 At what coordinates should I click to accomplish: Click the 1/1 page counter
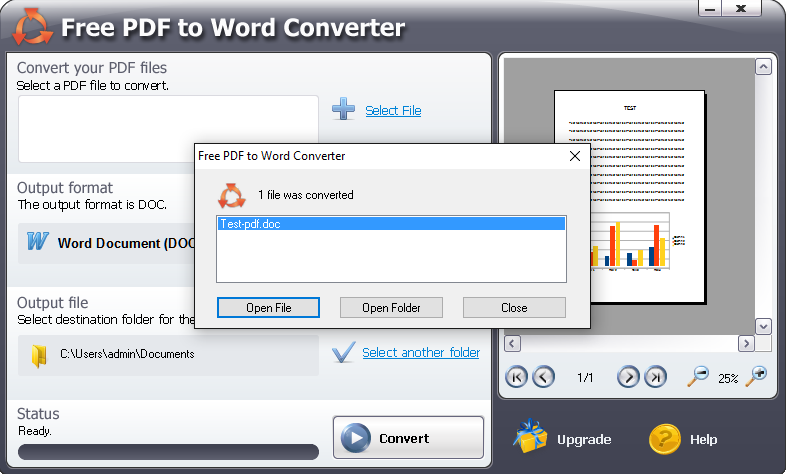pos(585,378)
